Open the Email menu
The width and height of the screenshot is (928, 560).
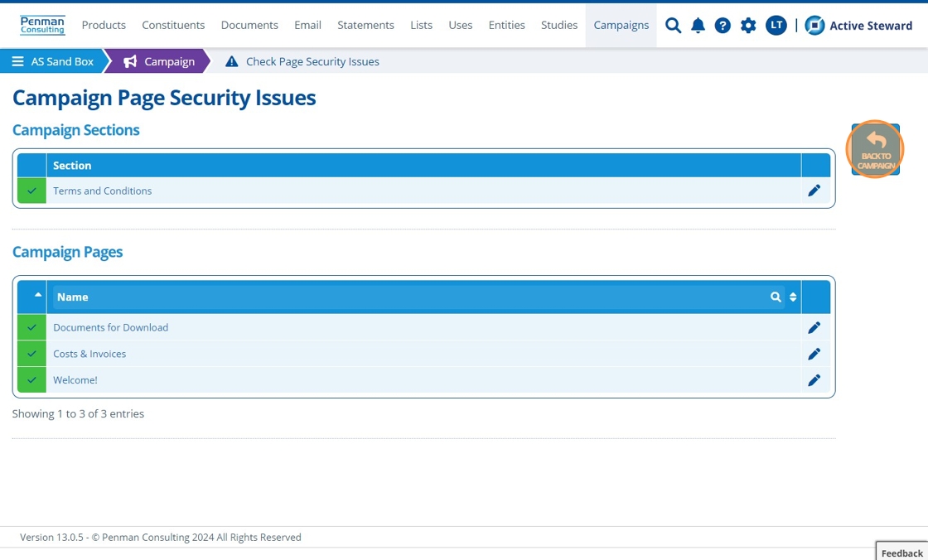(x=307, y=26)
